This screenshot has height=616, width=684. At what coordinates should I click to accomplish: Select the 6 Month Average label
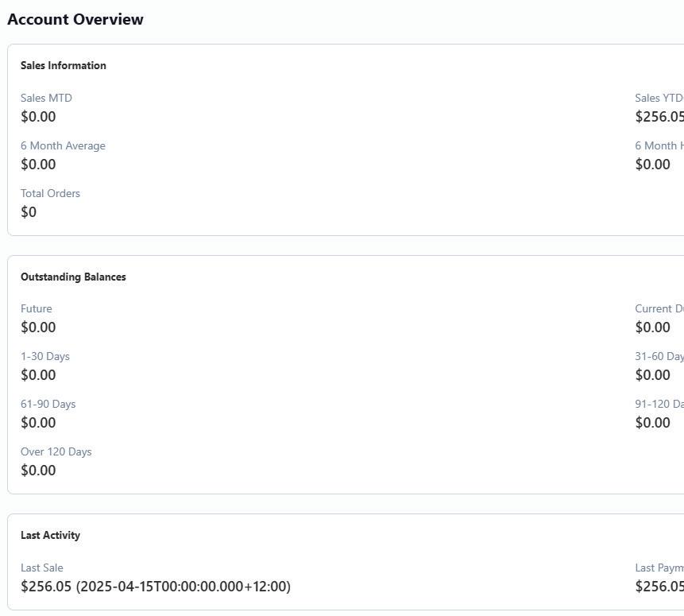tap(63, 145)
